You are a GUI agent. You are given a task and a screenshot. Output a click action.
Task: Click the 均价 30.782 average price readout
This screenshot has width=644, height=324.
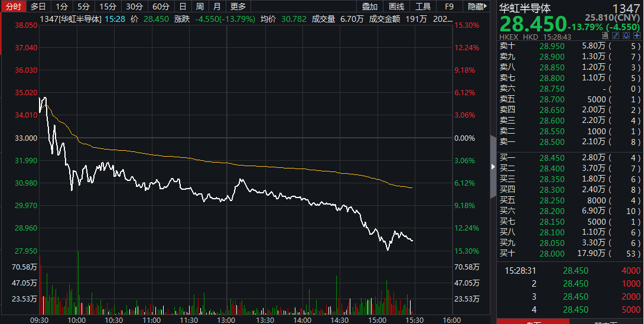[284, 19]
